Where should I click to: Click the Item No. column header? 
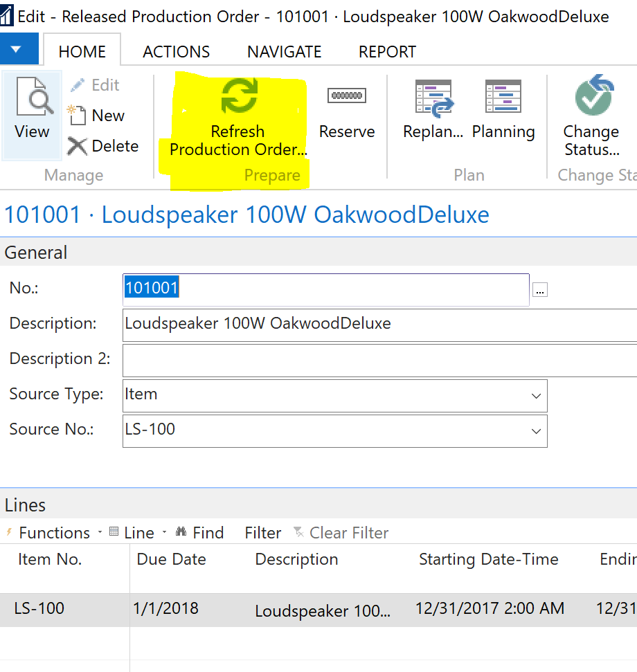(50, 559)
